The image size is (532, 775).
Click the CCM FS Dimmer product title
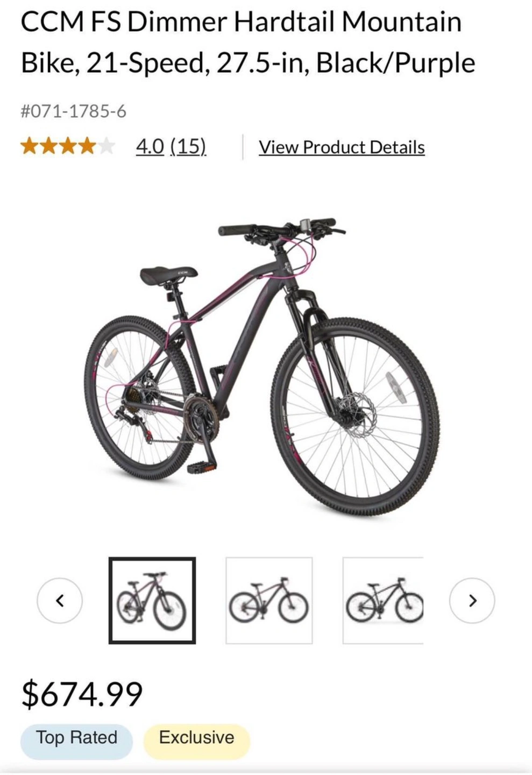tap(248, 43)
